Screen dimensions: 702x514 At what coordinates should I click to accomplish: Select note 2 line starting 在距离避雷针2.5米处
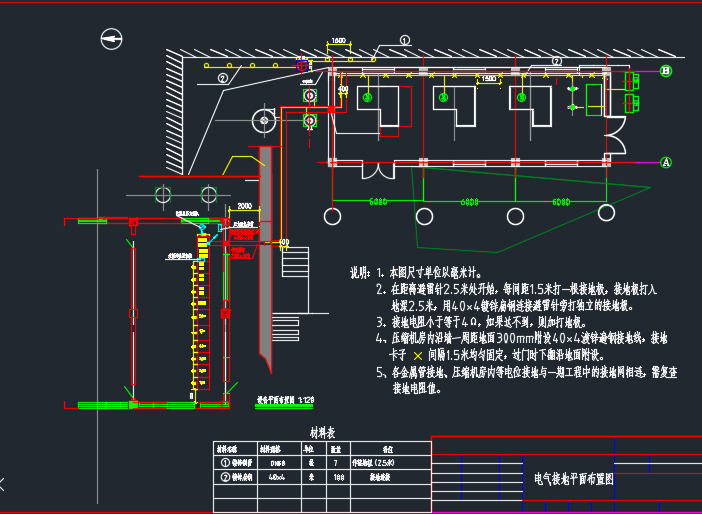tap(523, 289)
